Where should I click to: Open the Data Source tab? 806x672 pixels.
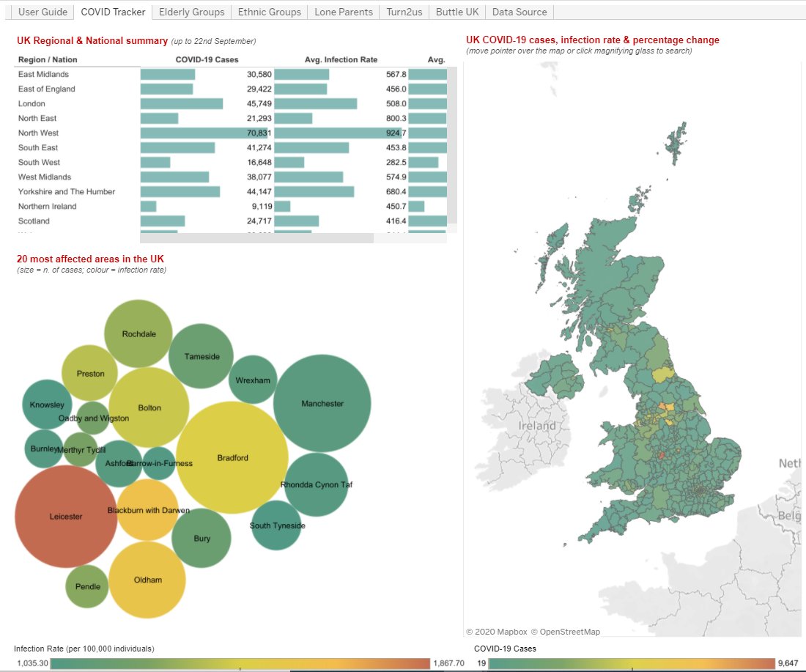[x=519, y=12]
